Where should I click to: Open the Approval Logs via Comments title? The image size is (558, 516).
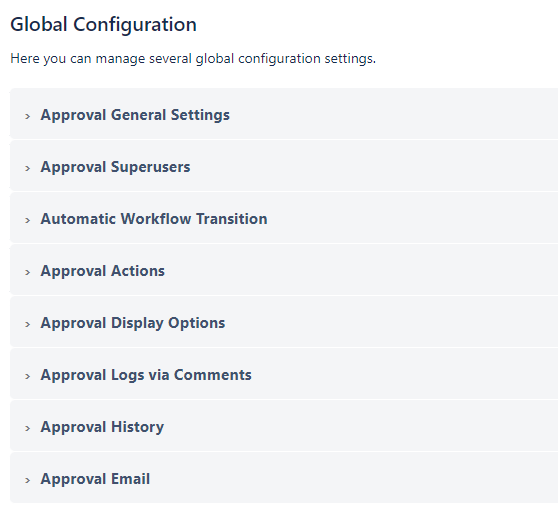(x=146, y=375)
